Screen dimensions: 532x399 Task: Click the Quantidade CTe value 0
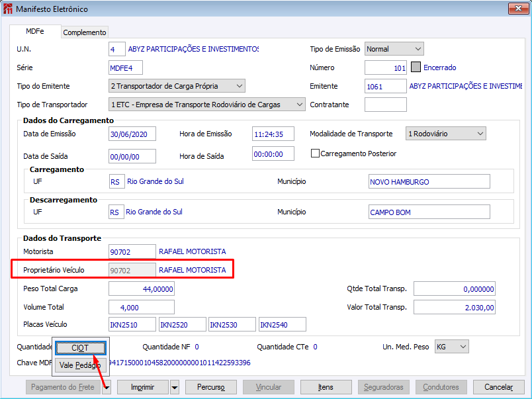(x=315, y=347)
